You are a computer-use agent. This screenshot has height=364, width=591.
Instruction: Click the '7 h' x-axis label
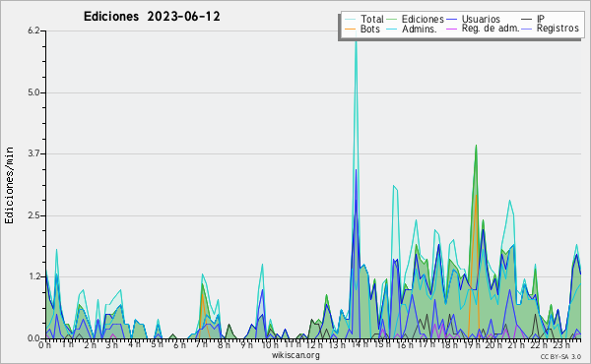tap(201, 344)
